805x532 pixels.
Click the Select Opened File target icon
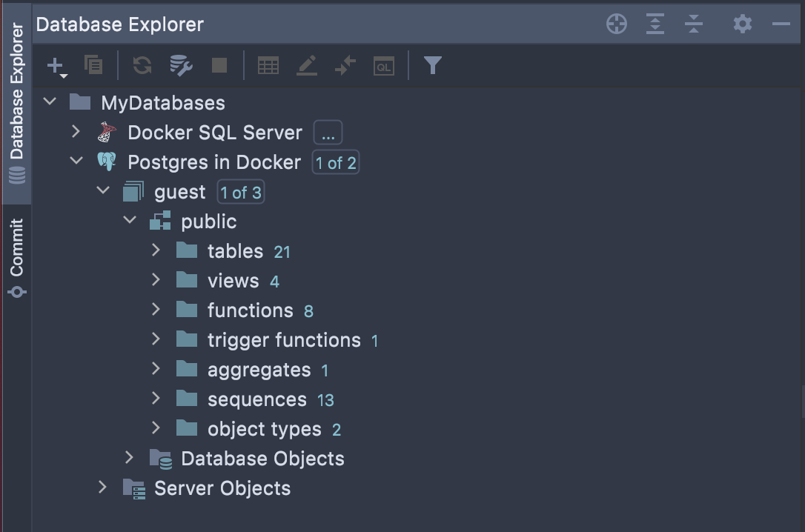tap(617, 24)
